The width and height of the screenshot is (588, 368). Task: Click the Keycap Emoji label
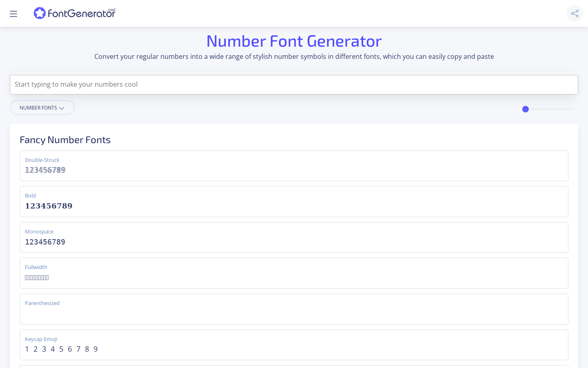click(x=41, y=339)
